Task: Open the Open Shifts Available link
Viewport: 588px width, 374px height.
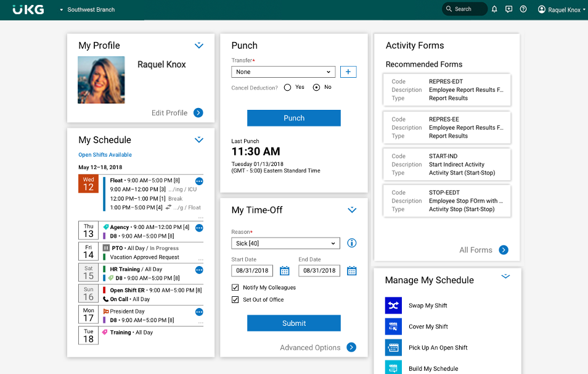Action: tap(105, 155)
